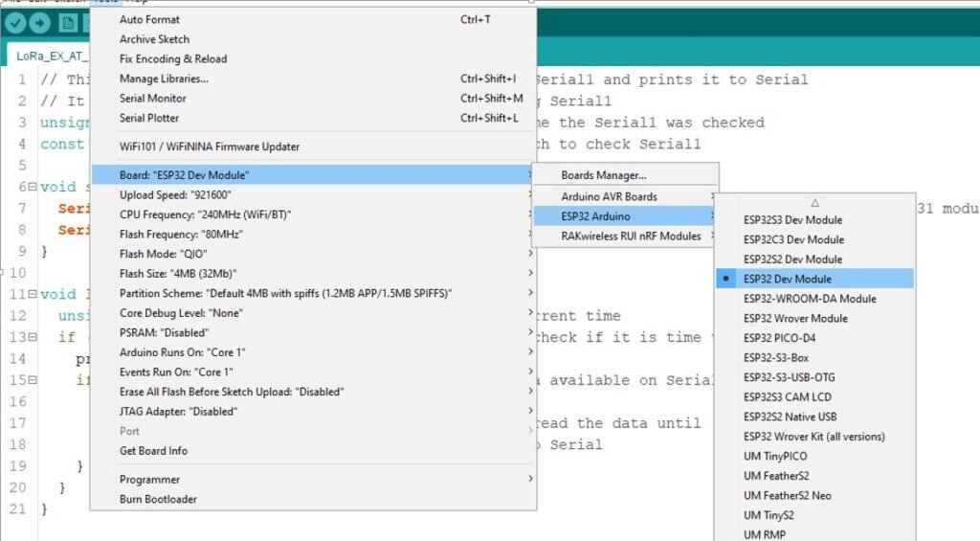Viewport: 980px width, 541px height.
Task: Open Boards Manager... from the board submenu
Action: [603, 175]
